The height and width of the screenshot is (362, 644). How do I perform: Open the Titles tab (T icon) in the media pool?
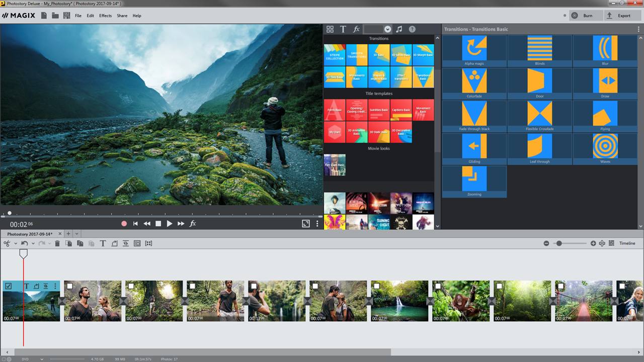(x=343, y=29)
